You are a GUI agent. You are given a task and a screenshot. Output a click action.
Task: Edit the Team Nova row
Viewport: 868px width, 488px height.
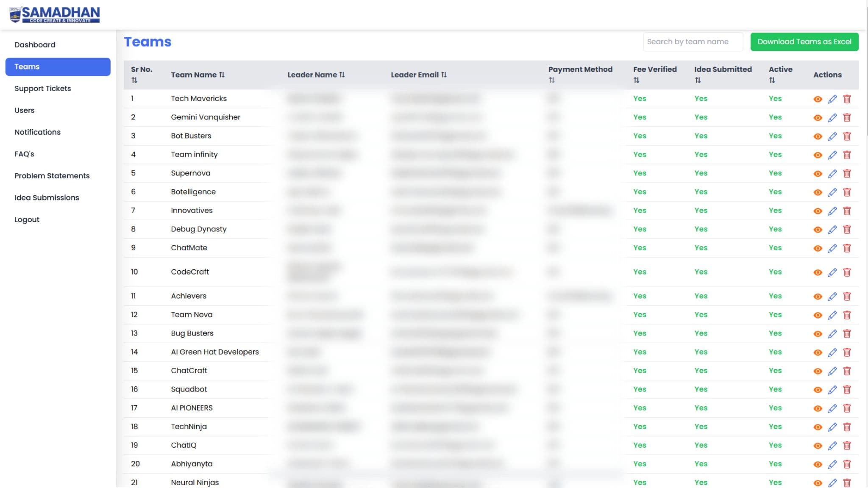pos(832,315)
